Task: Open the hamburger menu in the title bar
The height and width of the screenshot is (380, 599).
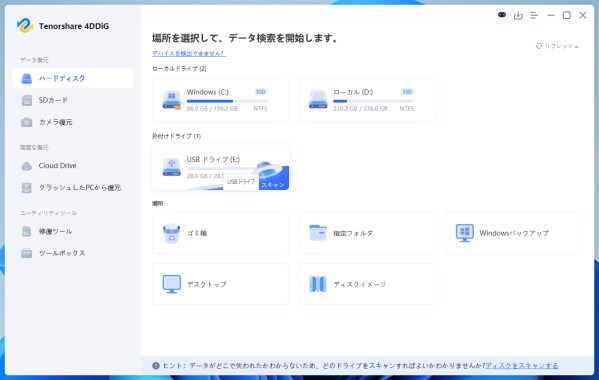Action: 534,15
